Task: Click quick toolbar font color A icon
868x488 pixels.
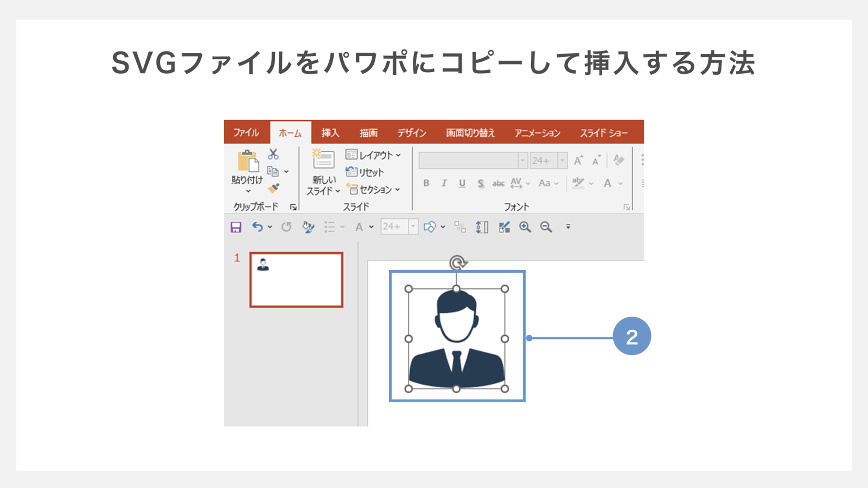Action: pyautogui.click(x=359, y=227)
